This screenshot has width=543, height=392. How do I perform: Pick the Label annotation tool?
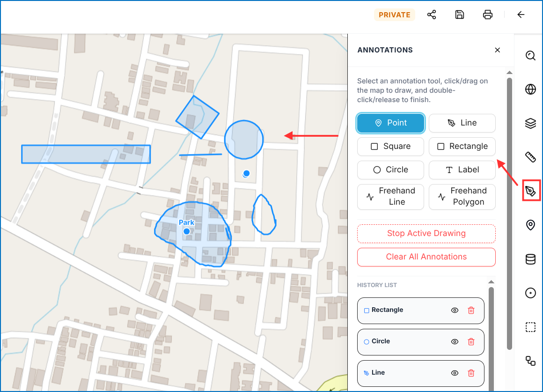click(462, 170)
